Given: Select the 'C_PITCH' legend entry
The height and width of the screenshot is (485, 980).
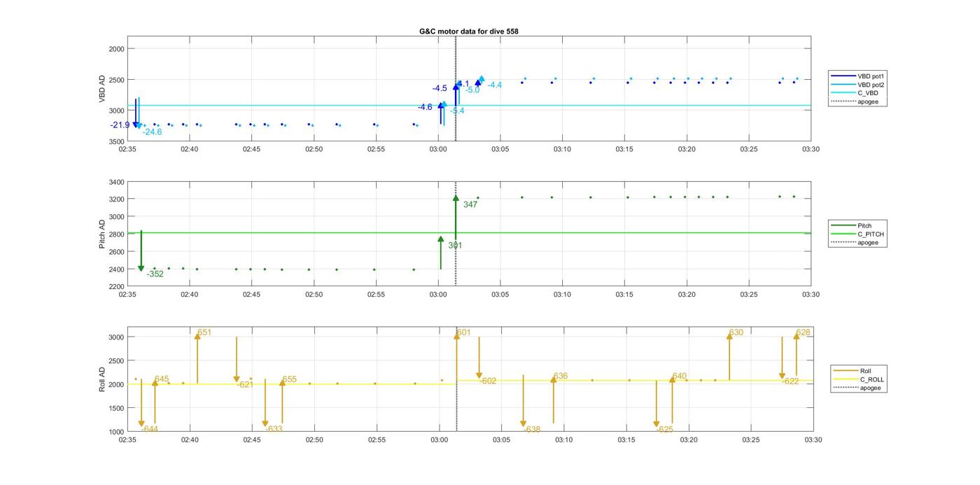Looking at the screenshot, I should 857,234.
